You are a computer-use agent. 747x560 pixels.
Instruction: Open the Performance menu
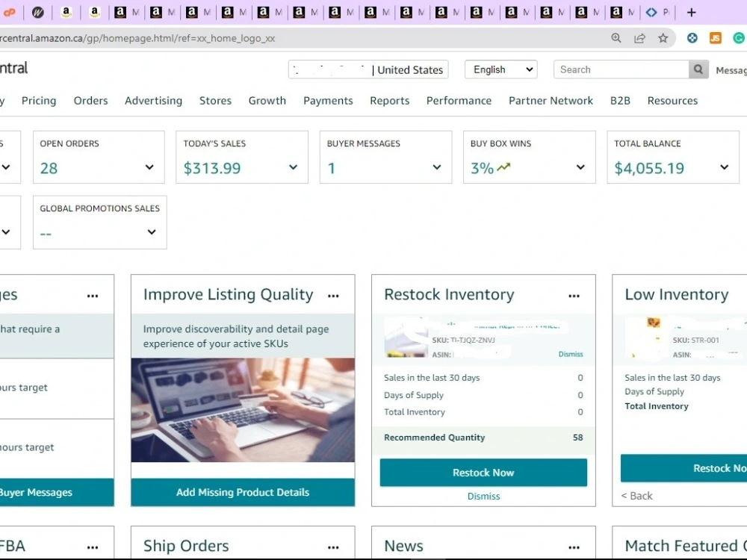459,101
